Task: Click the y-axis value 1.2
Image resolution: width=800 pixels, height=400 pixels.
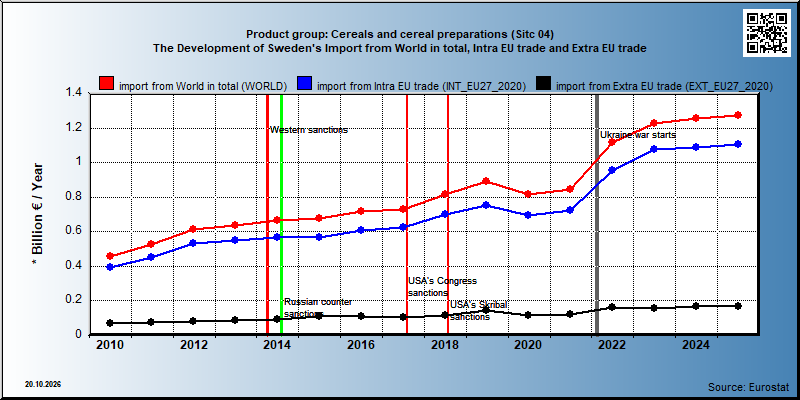Action: [74, 128]
